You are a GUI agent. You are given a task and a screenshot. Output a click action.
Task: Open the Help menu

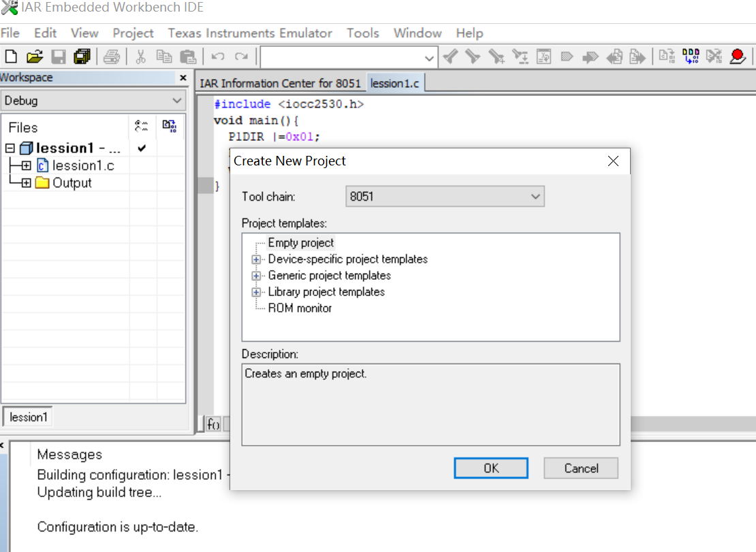470,33
